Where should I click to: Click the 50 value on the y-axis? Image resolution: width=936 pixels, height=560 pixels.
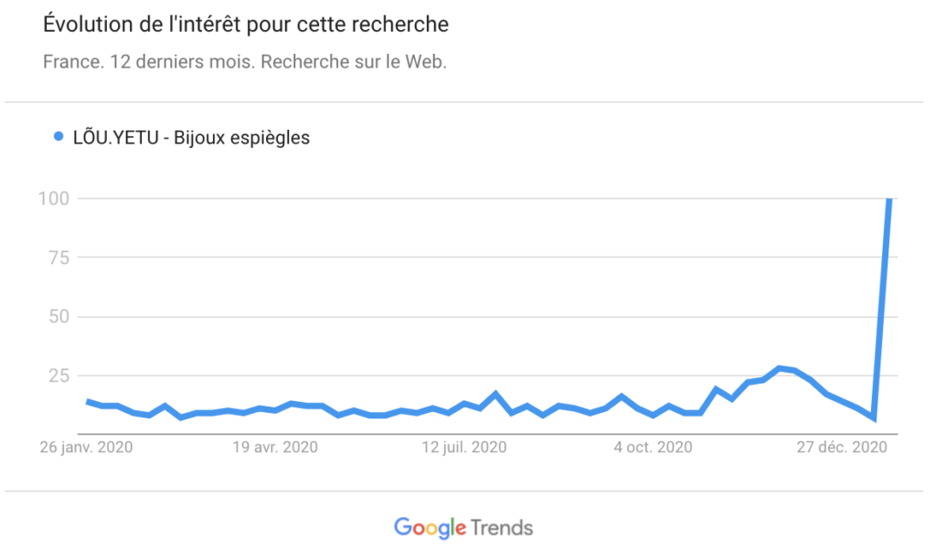(x=59, y=317)
